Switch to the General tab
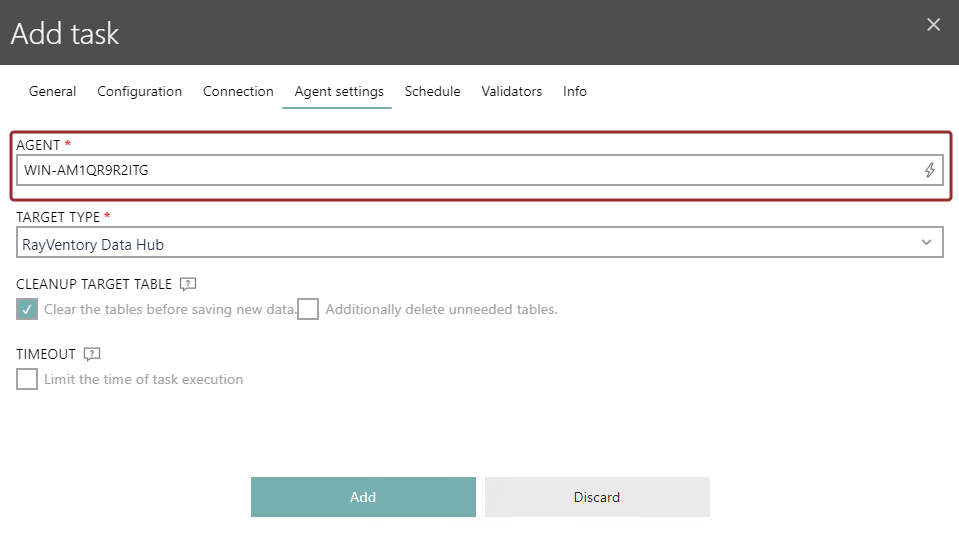Image resolution: width=959 pixels, height=543 pixels. point(53,92)
